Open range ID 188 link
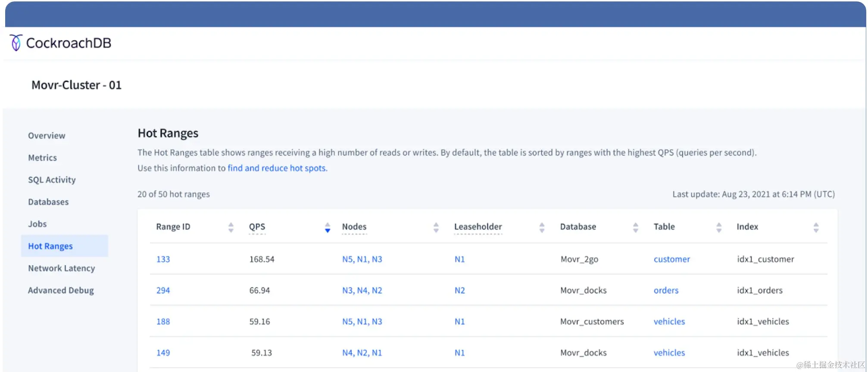The width and height of the screenshot is (868, 372). [163, 322]
